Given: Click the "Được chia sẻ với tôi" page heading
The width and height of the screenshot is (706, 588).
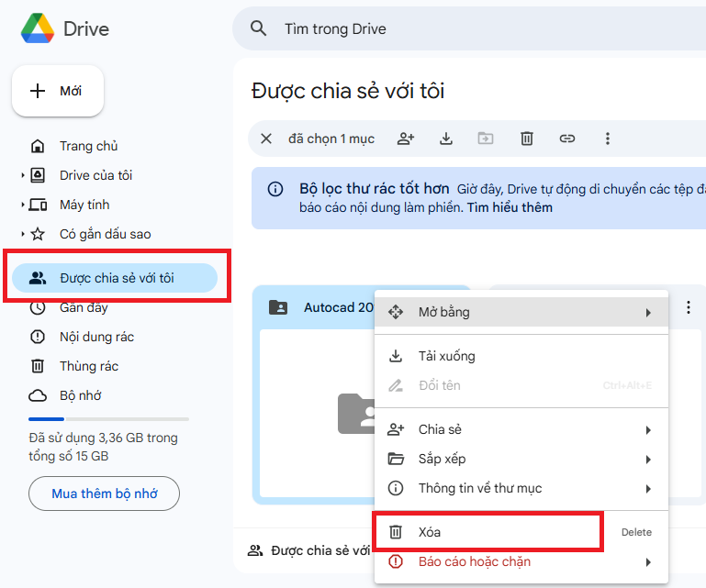Looking at the screenshot, I should click(348, 91).
